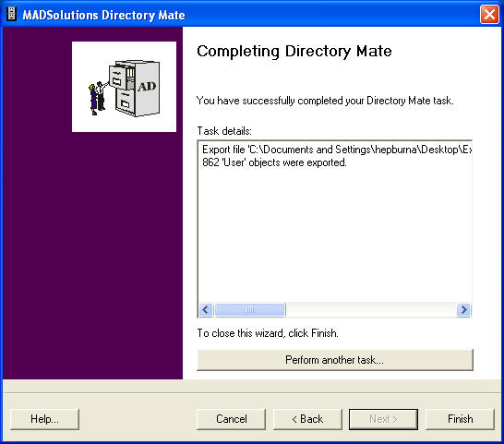Click the successfully completed message text
Screen dimensions: 504x444
[x=325, y=101]
